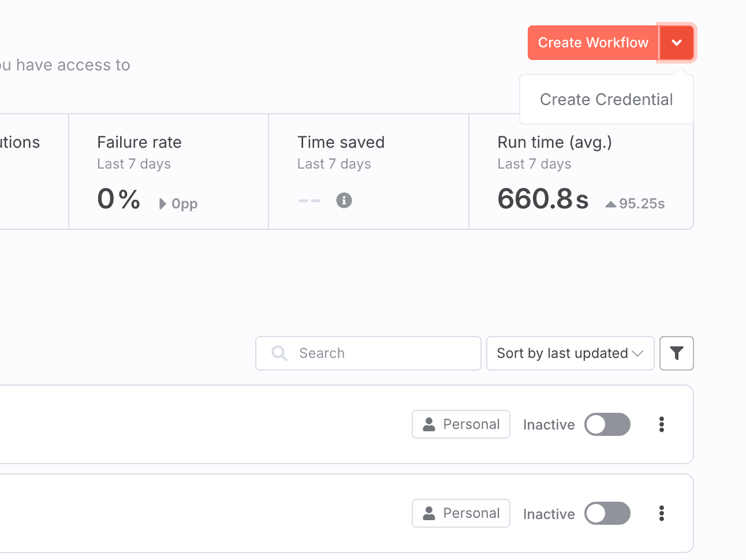Click the first workflow's Personal badge
Image resolution: width=746 pixels, height=560 pixels.
[461, 424]
